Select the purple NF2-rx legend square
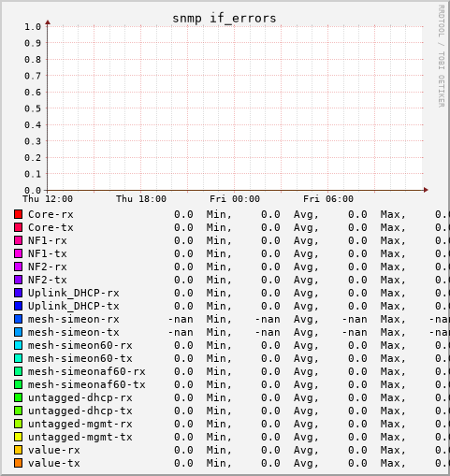Viewport: 450px width, 476px height. pos(18,267)
